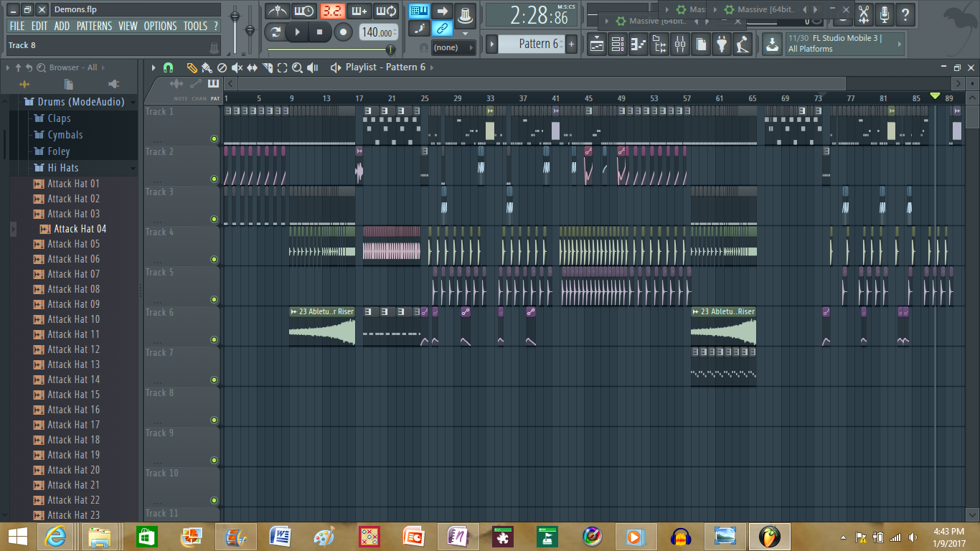Mute Track 4 using its green light
The width and height of the screenshot is (980, 551).
[x=214, y=259]
